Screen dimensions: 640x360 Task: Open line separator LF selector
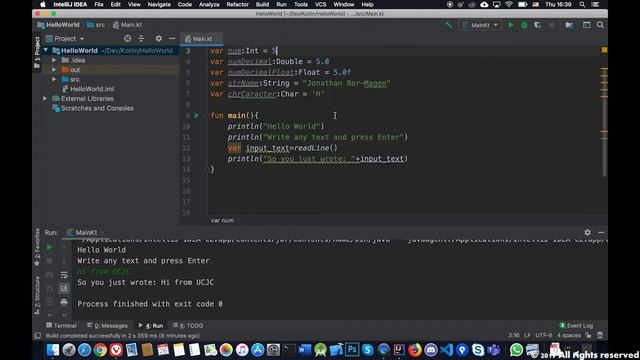(x=527, y=335)
